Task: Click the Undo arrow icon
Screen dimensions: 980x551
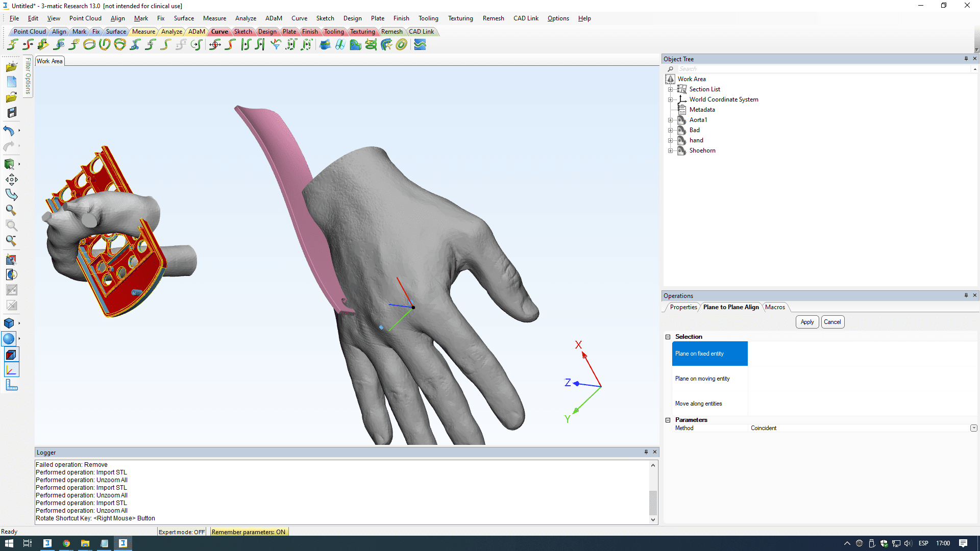Action: click(9, 131)
